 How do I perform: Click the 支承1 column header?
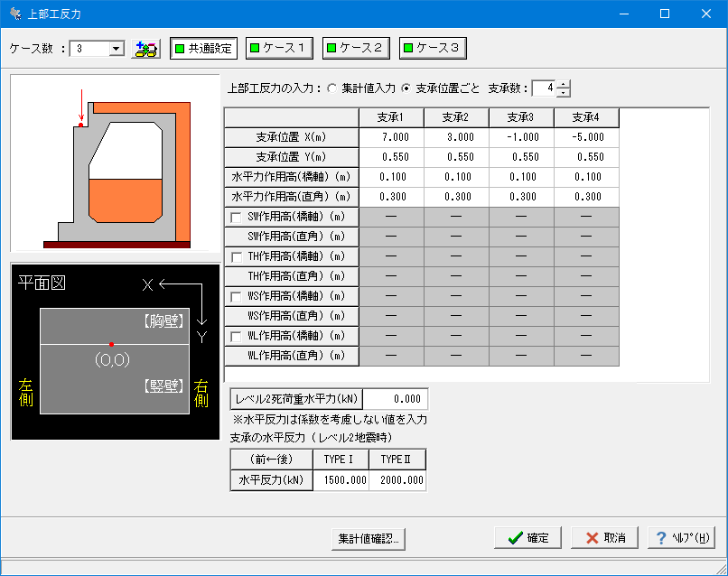(391, 118)
